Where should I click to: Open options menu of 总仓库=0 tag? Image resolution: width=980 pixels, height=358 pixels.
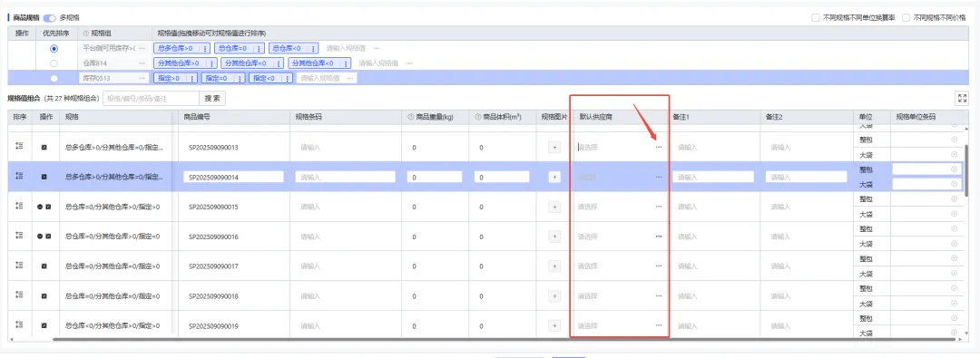point(258,48)
